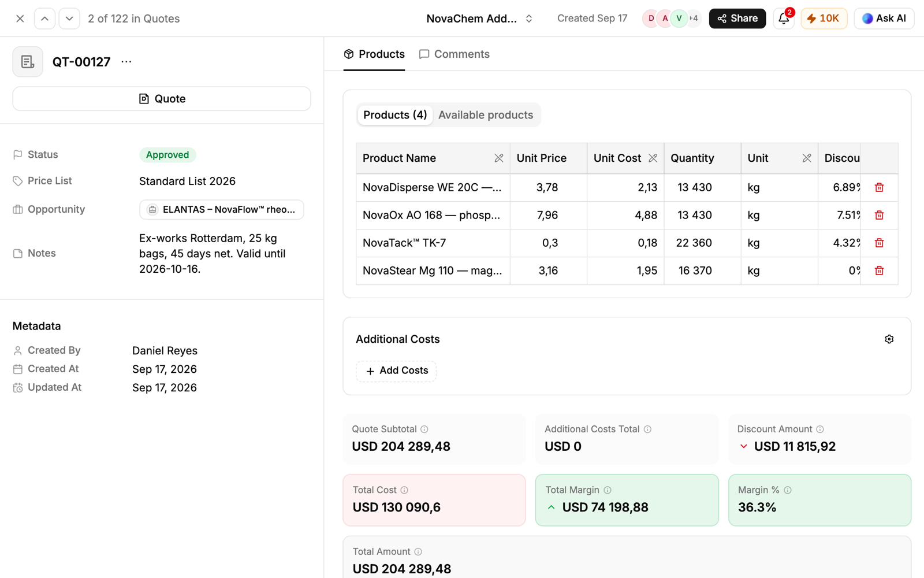Show info for Discount Amount
The width and height of the screenshot is (924, 578).
click(820, 429)
